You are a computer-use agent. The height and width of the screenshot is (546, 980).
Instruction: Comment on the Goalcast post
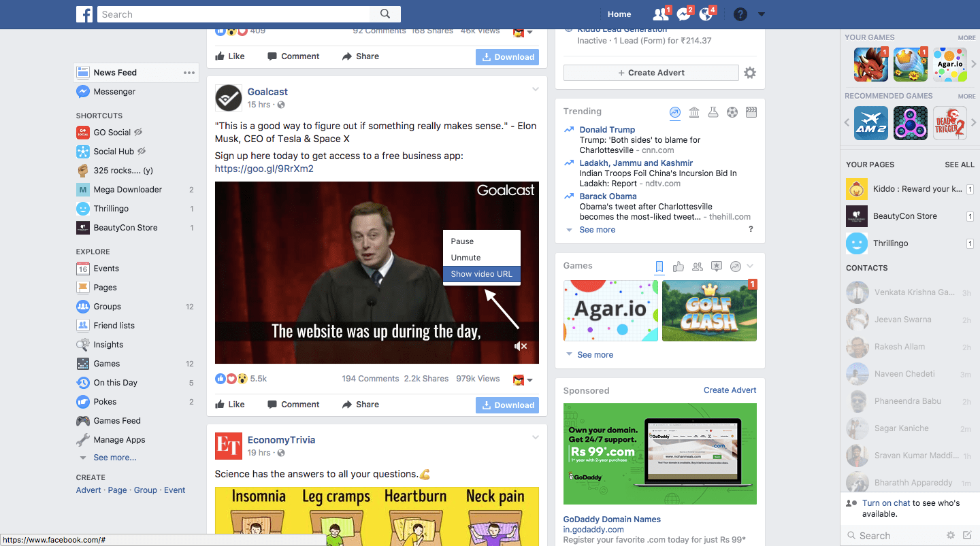click(293, 405)
